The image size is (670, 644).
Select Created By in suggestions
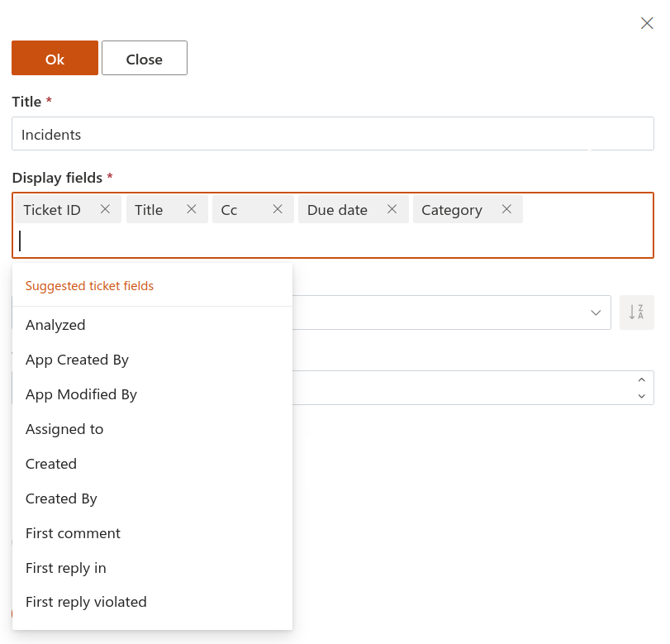pyautogui.click(x=152, y=499)
